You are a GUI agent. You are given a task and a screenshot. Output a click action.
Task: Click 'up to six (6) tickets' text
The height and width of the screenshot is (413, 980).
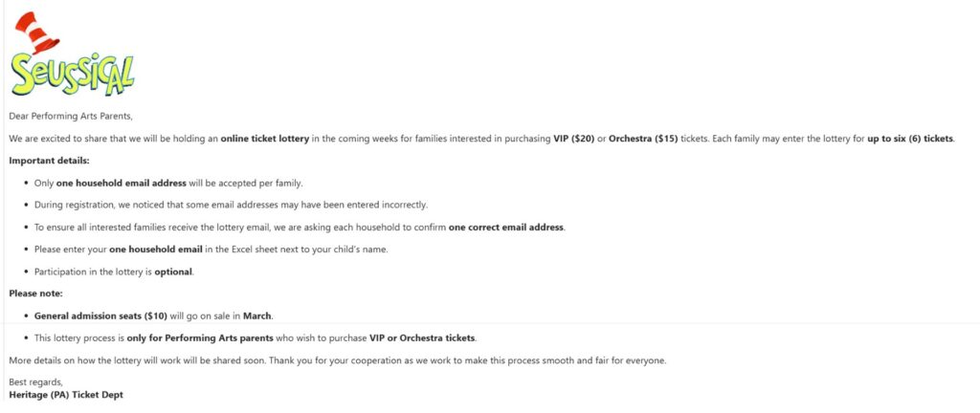910,139
